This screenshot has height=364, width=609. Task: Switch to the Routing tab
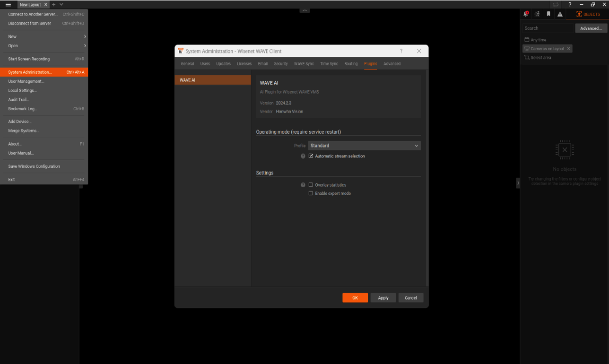pyautogui.click(x=351, y=64)
